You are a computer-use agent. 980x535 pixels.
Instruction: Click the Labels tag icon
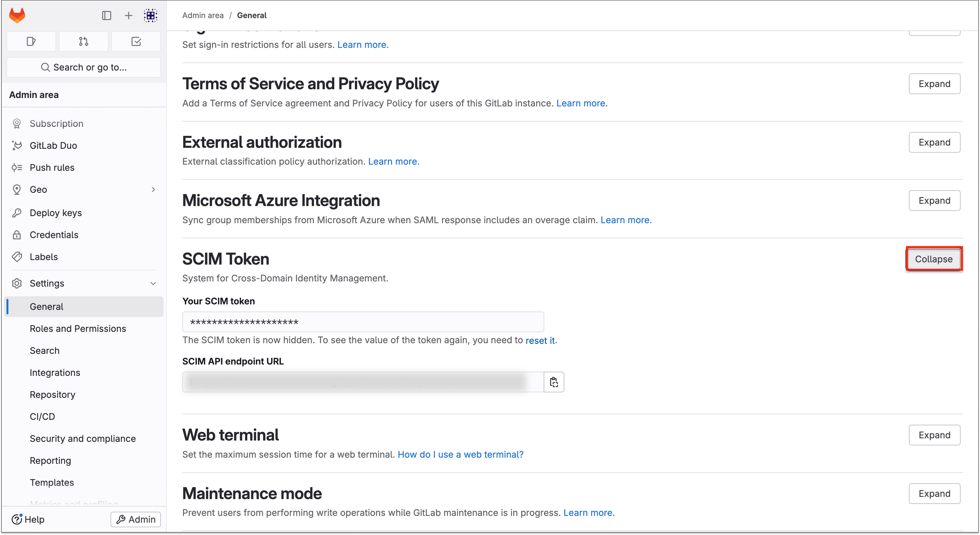[x=17, y=257]
